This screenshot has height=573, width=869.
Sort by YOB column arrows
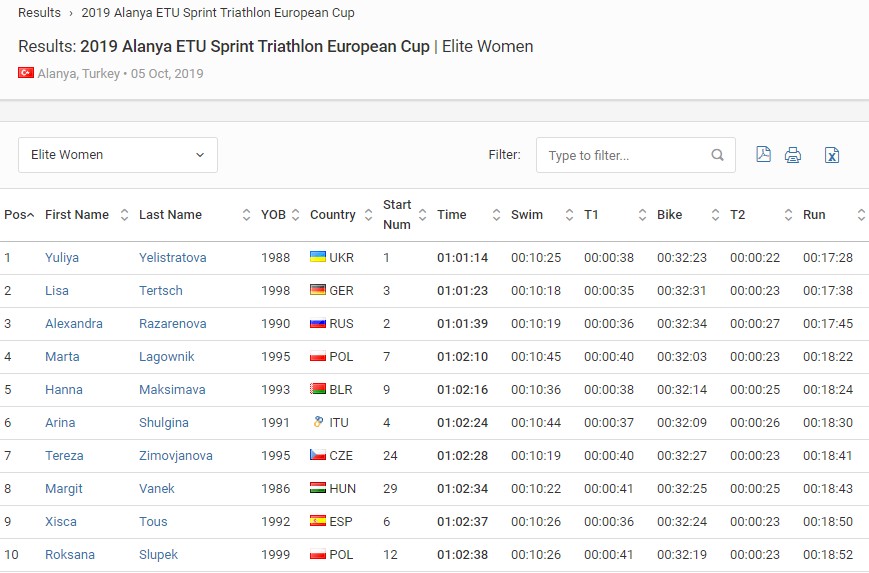(295, 215)
